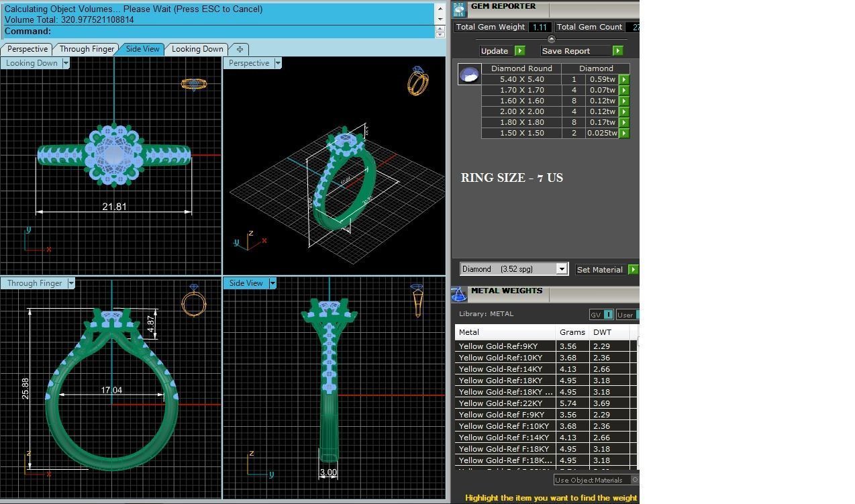The image size is (855, 504).
Task: Click the Diamond Round column header
Action: (x=521, y=68)
